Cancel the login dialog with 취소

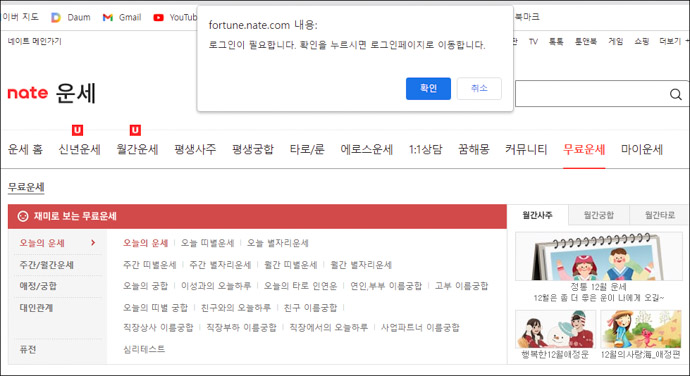pyautogui.click(x=479, y=88)
